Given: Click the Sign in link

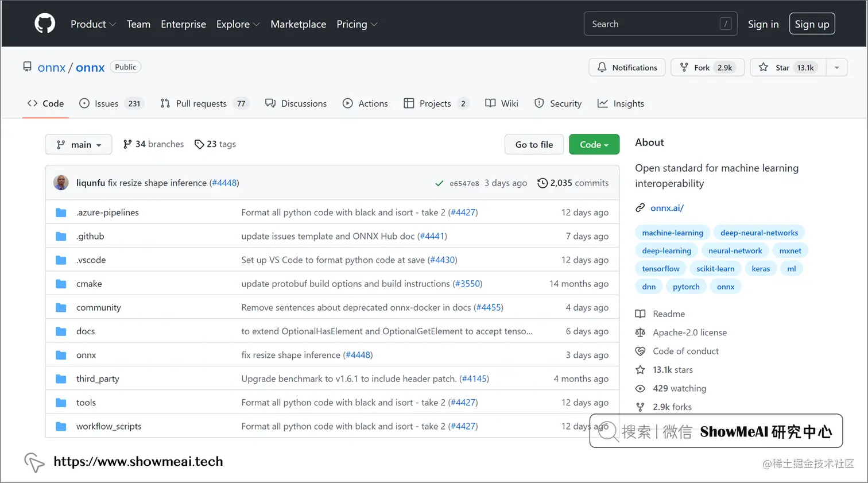Looking at the screenshot, I should click(x=763, y=24).
